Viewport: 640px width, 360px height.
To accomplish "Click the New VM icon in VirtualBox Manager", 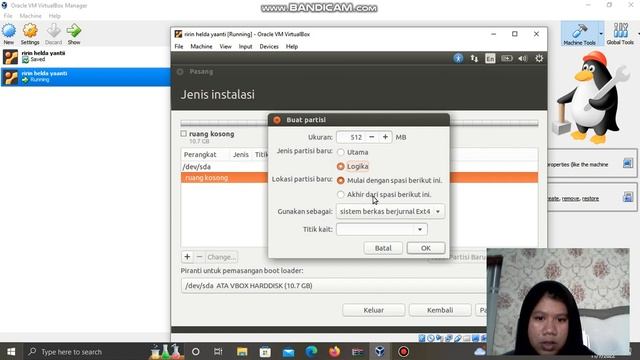I will (x=9, y=33).
